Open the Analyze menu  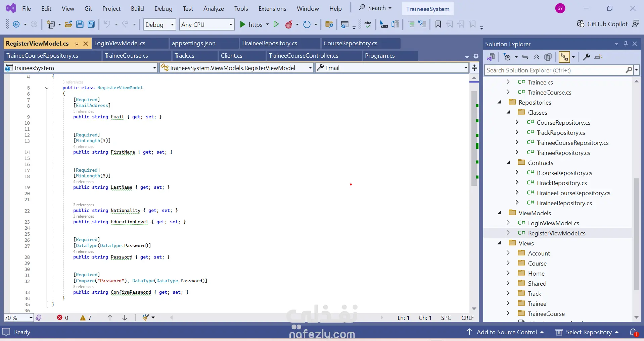click(214, 8)
